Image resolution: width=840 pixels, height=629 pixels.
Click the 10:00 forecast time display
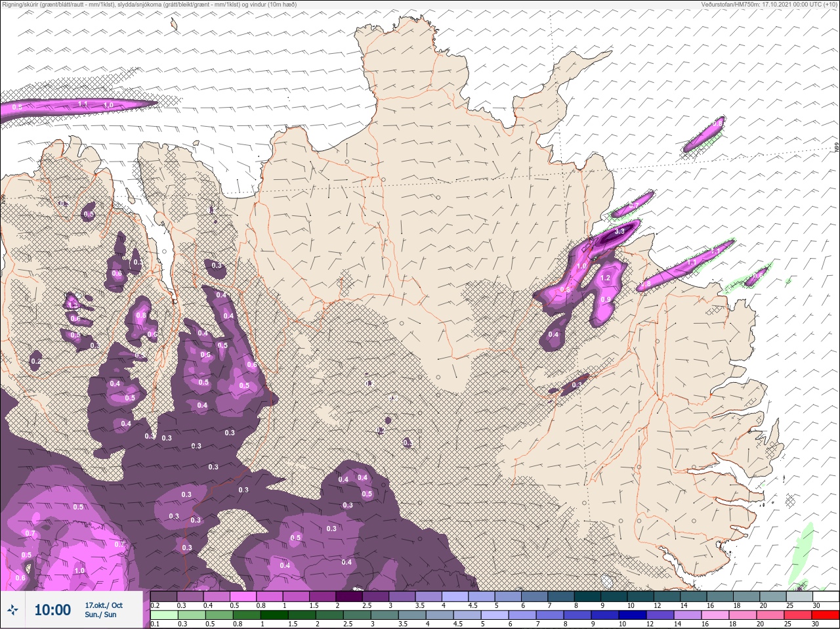(x=52, y=610)
